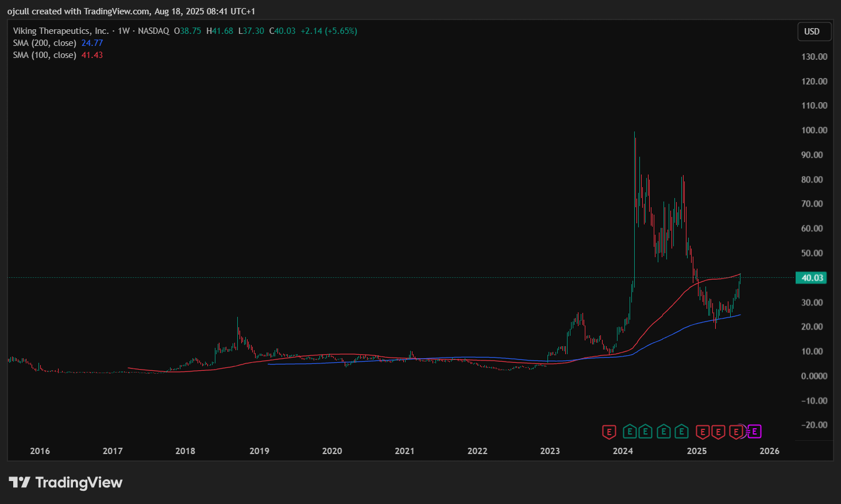Viewport: 841px width, 504px height.
Task: Click the −20.00 price axis label
Action: point(814,425)
